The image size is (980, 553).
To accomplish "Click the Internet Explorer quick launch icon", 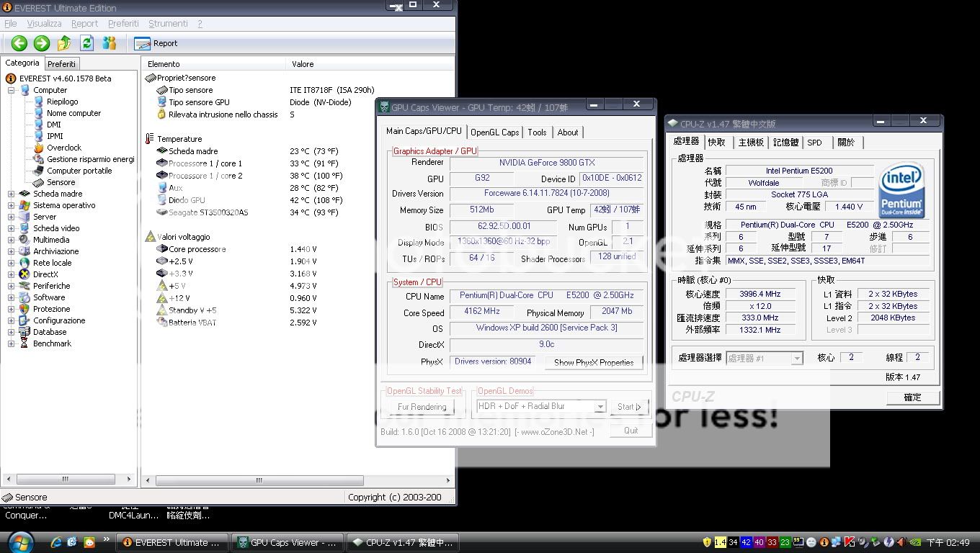I will (55, 542).
